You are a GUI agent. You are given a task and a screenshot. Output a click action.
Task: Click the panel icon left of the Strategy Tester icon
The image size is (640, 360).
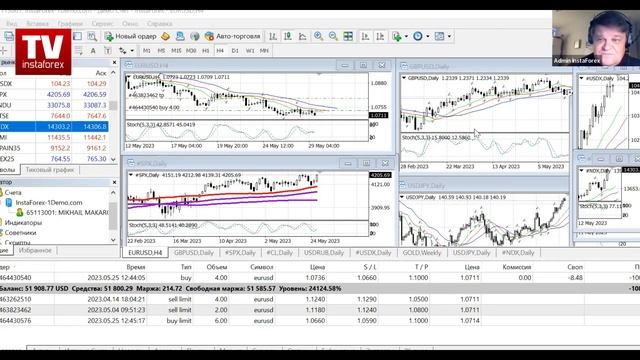point(78,36)
